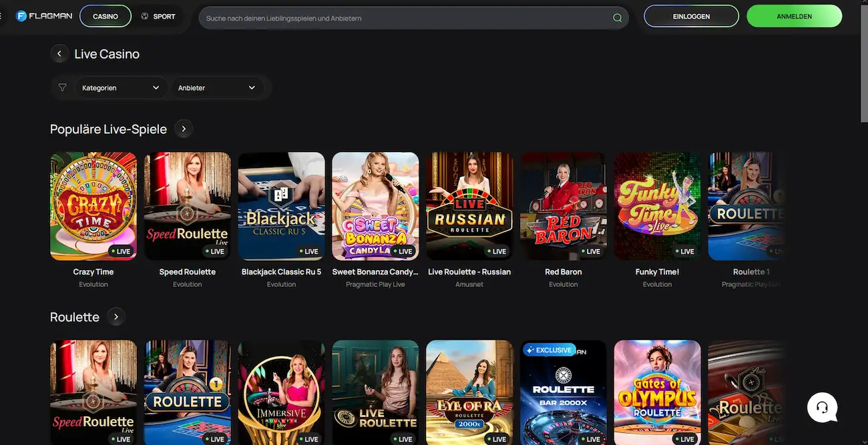Click the Sweet Bonanza Candy... title text
The height and width of the screenshot is (445, 868).
tap(375, 272)
